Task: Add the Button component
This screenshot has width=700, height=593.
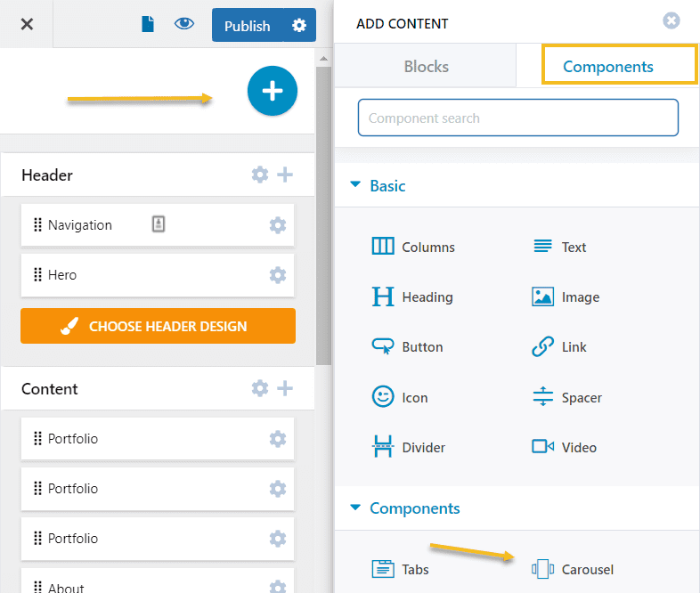Action: click(408, 346)
